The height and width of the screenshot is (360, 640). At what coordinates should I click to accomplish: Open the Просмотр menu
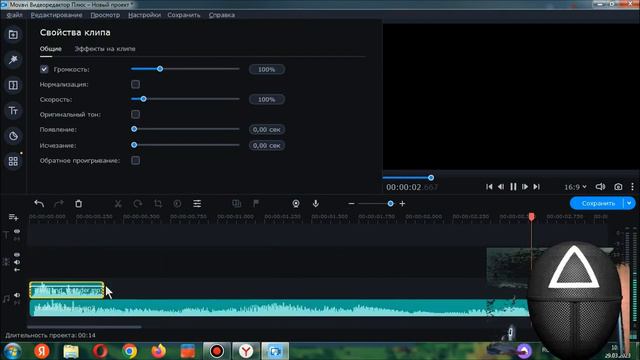pyautogui.click(x=105, y=15)
